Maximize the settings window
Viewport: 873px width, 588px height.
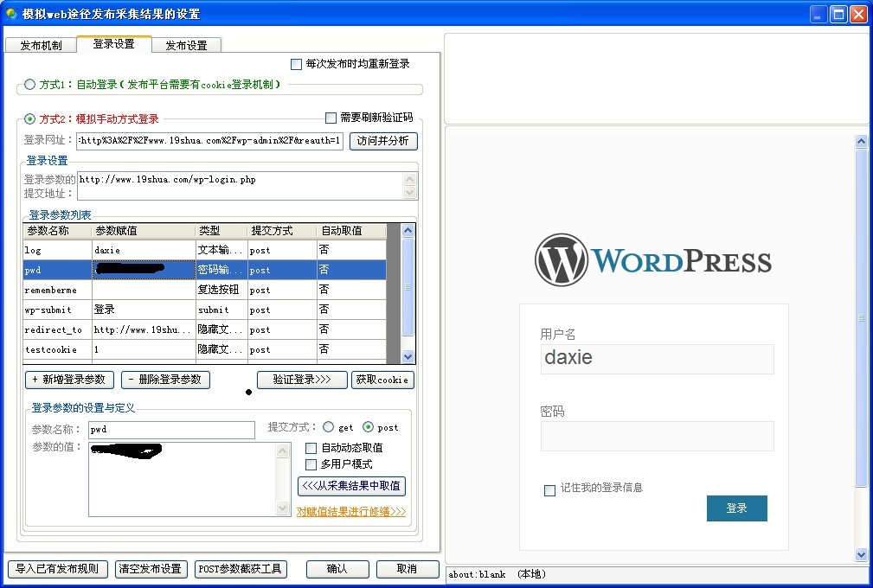[838, 14]
